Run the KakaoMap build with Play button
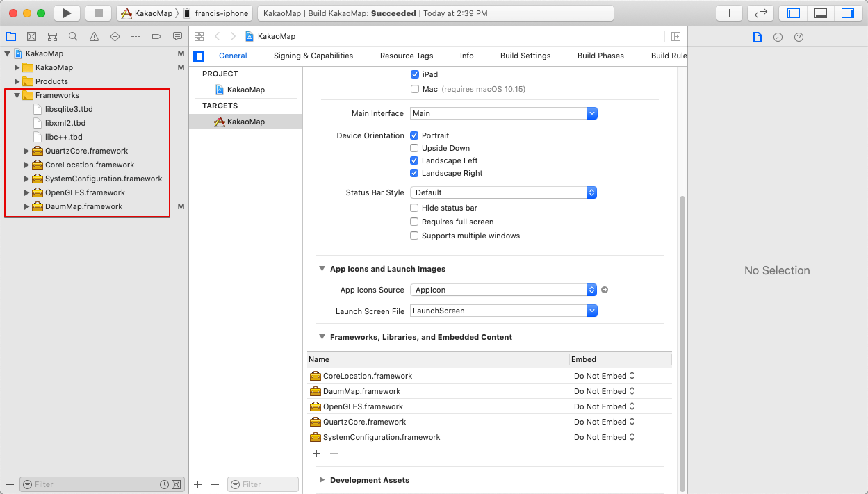Viewport: 868px width, 494px height. 67,13
